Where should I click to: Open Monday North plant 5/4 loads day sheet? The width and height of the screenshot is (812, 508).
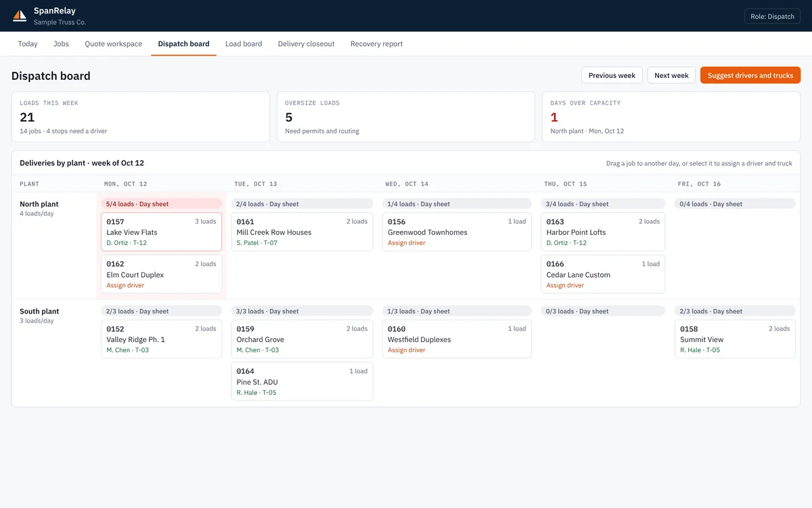pyautogui.click(x=161, y=204)
